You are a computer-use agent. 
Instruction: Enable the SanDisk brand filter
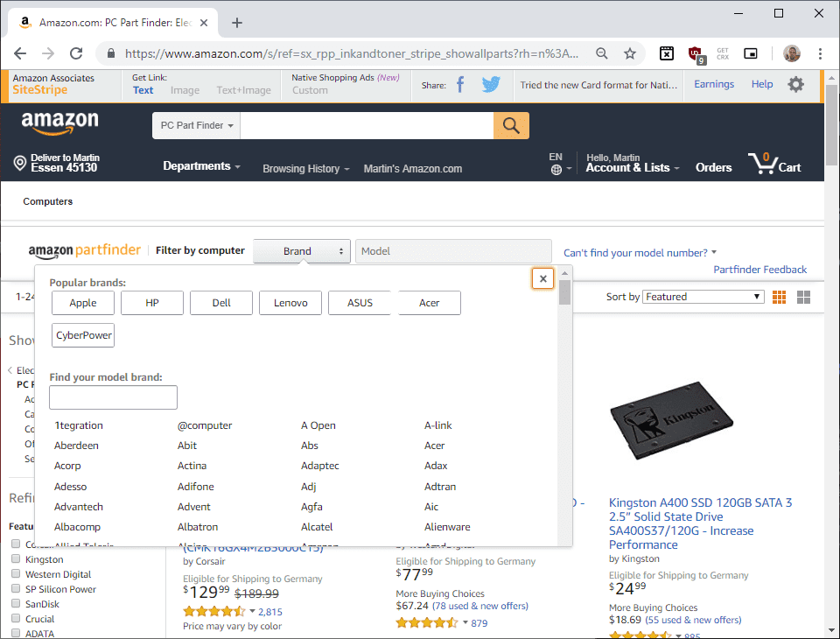(16, 603)
